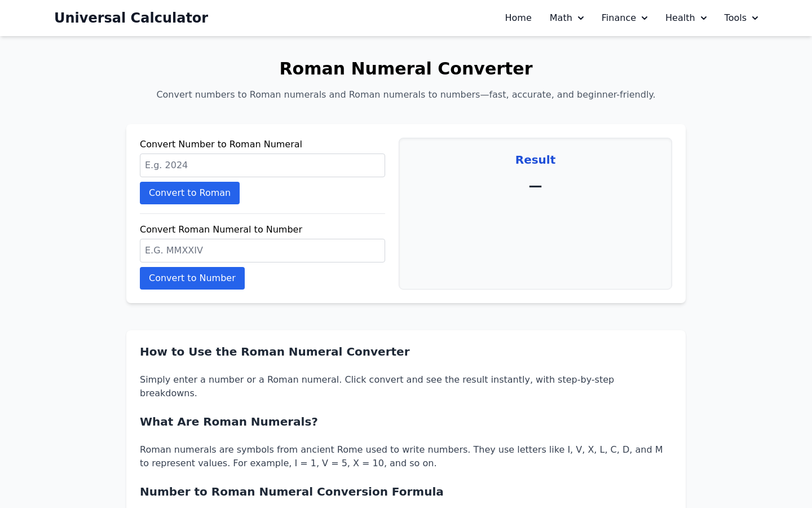Image resolution: width=812 pixels, height=508 pixels.
Task: Expand the Finance dropdown menu
Action: (624, 18)
